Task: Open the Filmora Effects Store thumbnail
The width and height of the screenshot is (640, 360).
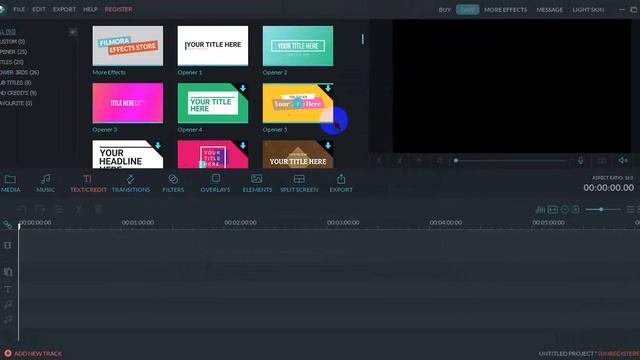Action: coord(128,46)
